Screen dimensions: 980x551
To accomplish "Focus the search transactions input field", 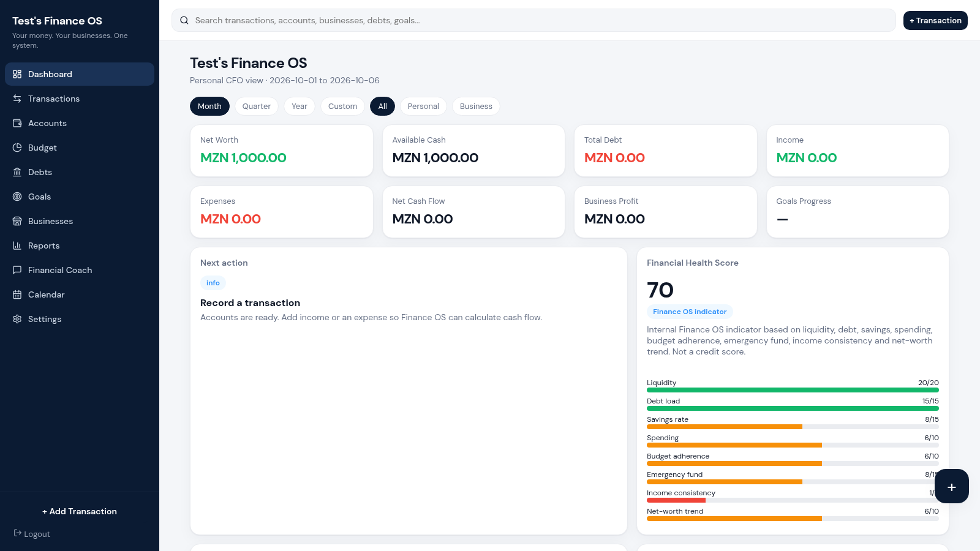I will pos(533,20).
